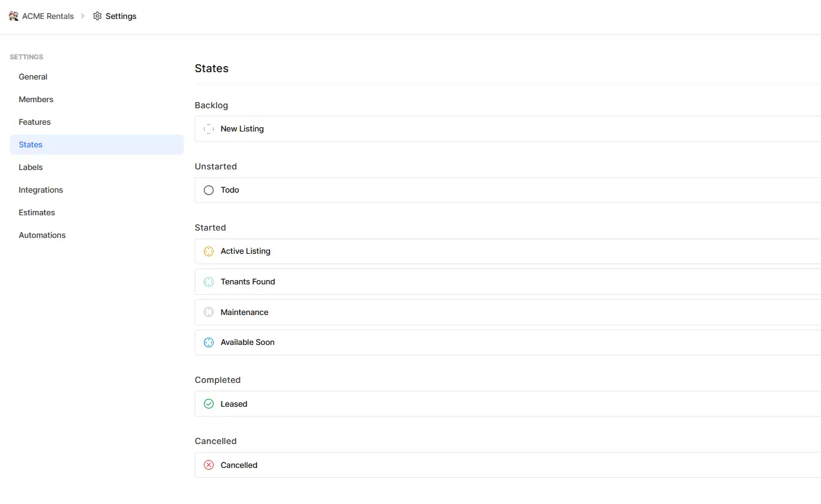Open the Labels settings section
This screenshot has width=821, height=504.
coord(31,167)
